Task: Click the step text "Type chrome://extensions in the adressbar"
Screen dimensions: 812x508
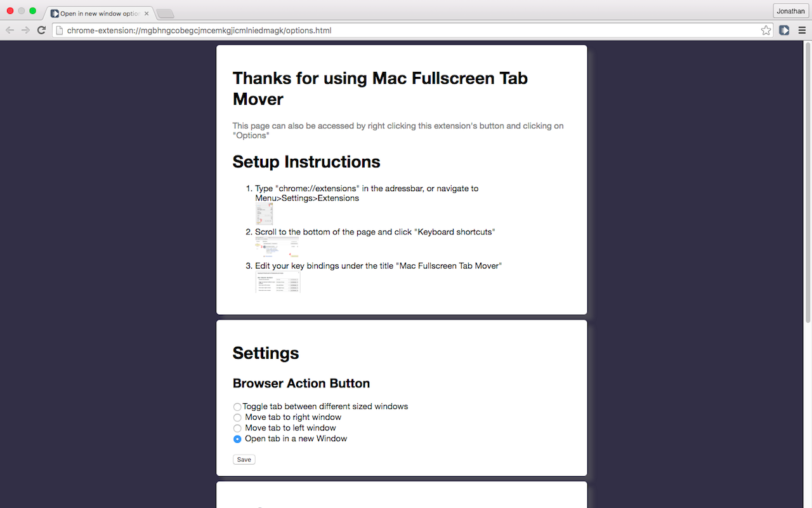Action: [367, 193]
